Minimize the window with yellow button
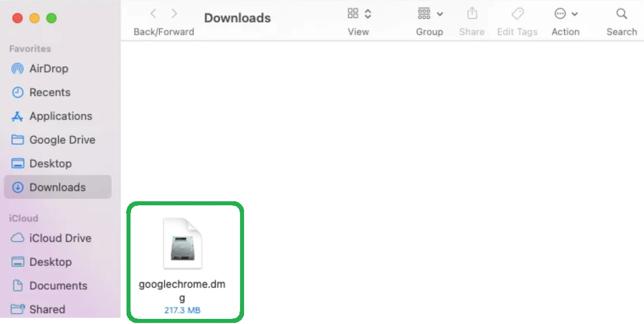Screen dimensions: 644x324 coord(34,18)
